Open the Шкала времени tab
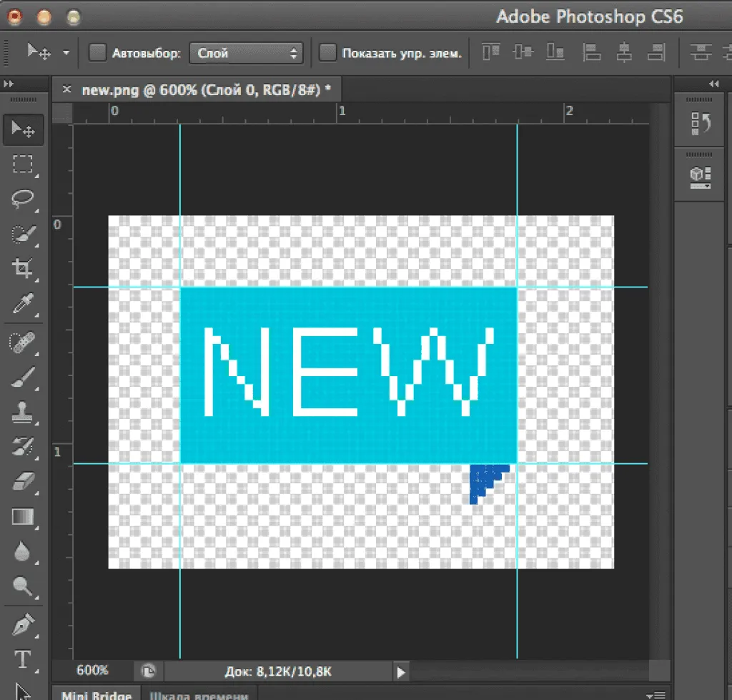Screen dimensions: 732x700 pyautogui.click(x=199, y=695)
